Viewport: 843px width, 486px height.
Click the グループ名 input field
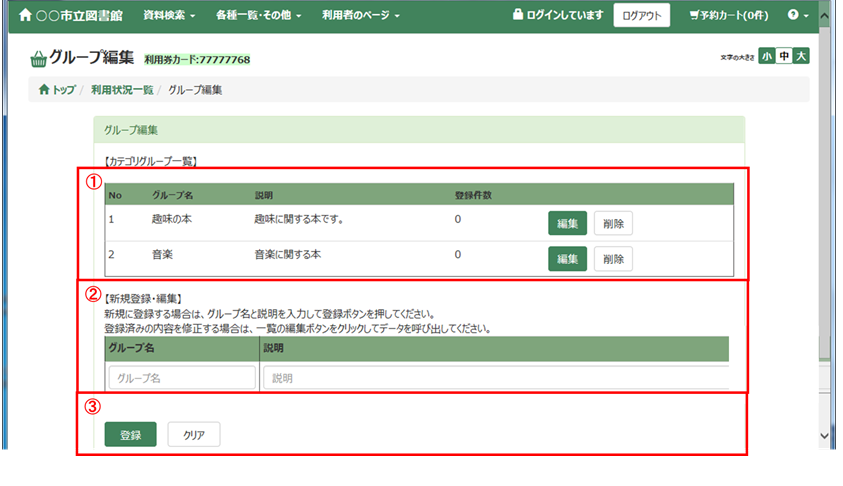pyautogui.click(x=182, y=378)
